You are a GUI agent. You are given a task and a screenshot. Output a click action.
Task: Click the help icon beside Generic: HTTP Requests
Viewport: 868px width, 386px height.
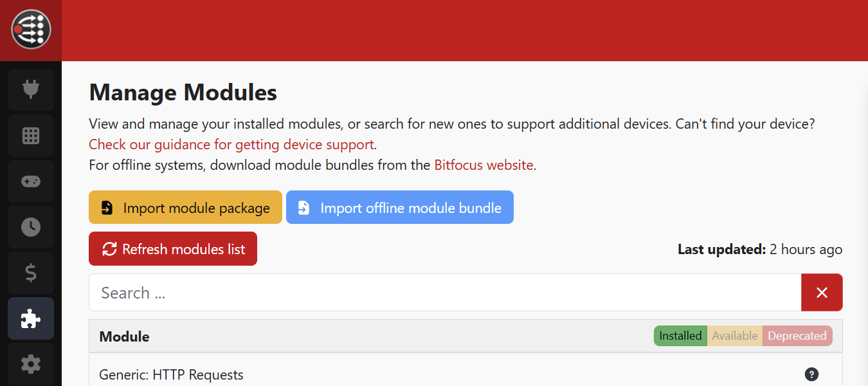(x=811, y=374)
